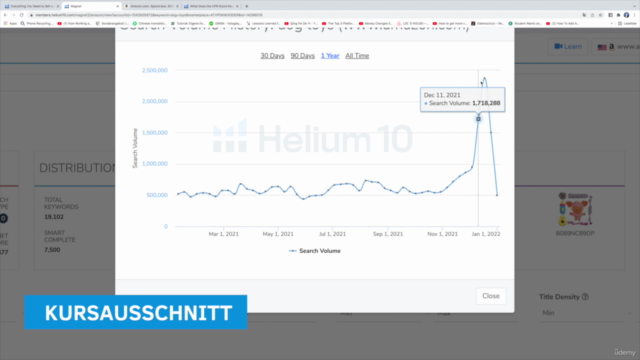Screen dimensions: 640x360
Task: Expand the tab search dropdown arrow
Action: (x=633, y=6)
